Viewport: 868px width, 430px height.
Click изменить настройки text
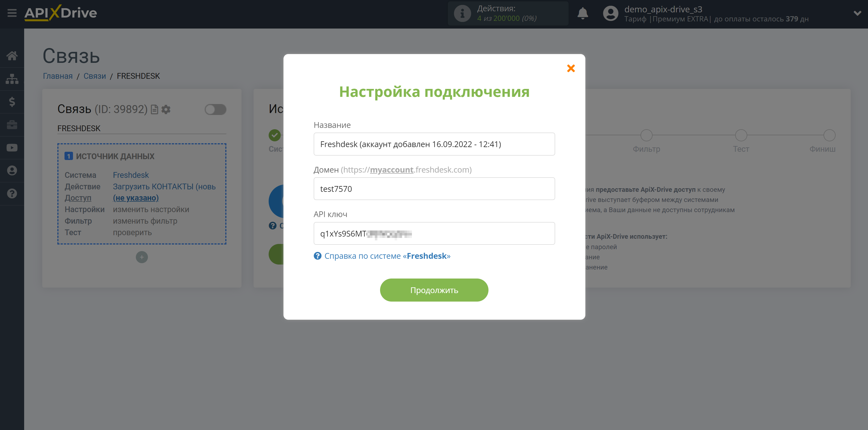[151, 210]
